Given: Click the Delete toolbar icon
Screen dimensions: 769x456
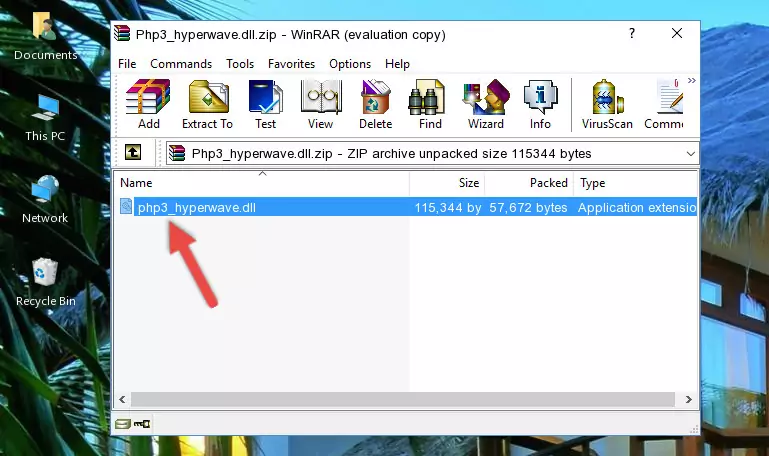Looking at the screenshot, I should [x=376, y=104].
